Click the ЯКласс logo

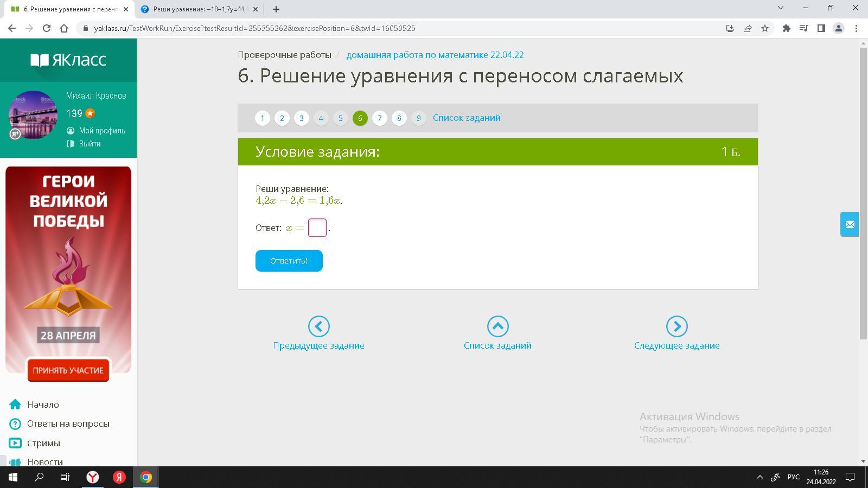coord(68,60)
